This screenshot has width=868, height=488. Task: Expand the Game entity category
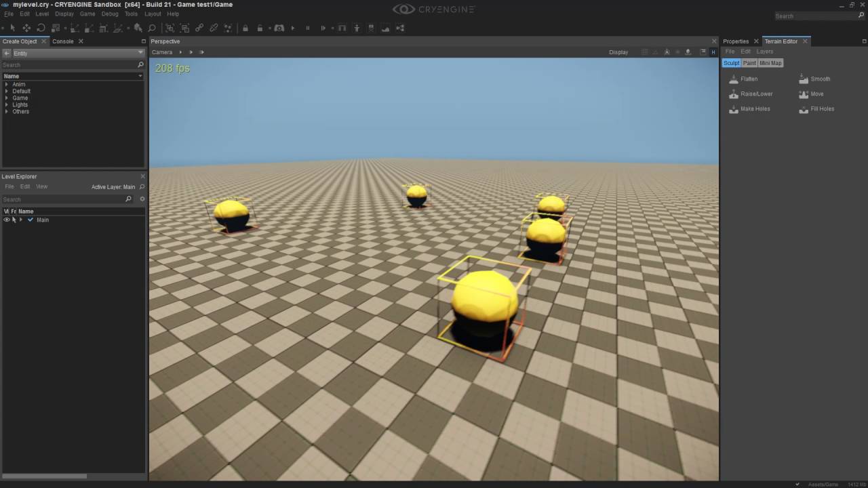click(x=7, y=98)
